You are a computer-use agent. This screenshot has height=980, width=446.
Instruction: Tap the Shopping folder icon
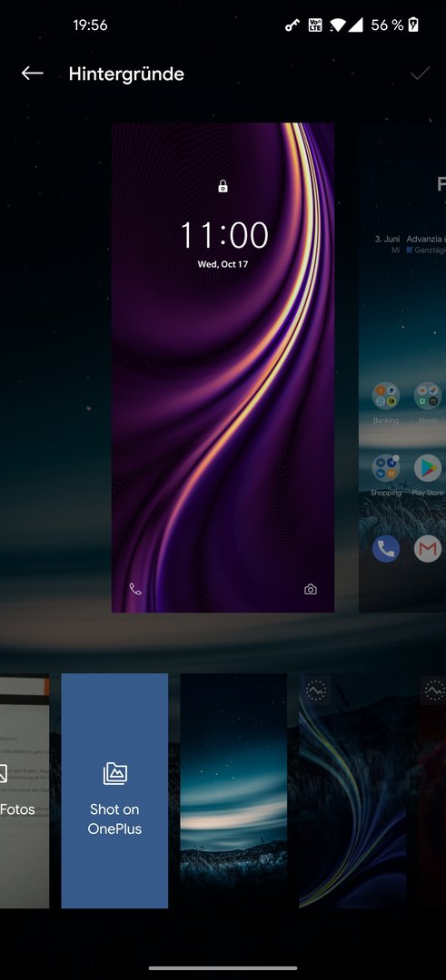tap(386, 467)
